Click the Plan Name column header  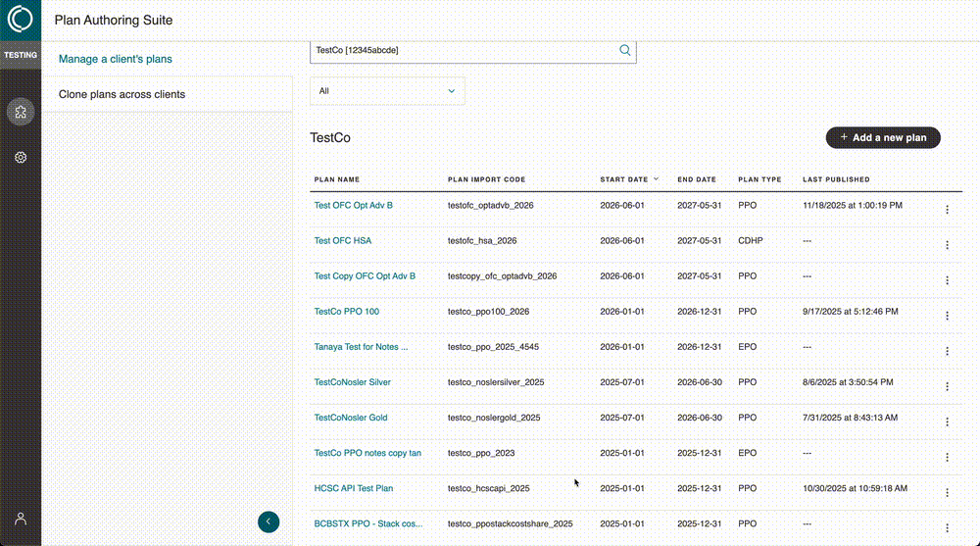[x=337, y=179]
